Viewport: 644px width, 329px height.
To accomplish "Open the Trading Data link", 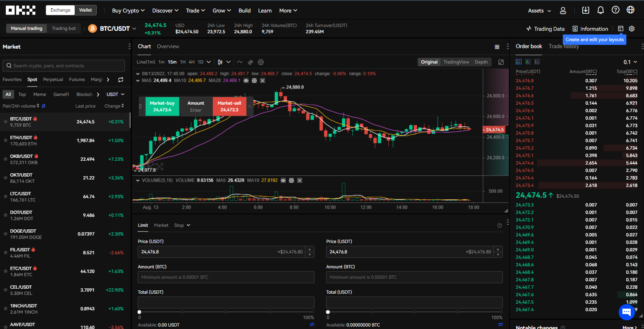I will pos(545,29).
